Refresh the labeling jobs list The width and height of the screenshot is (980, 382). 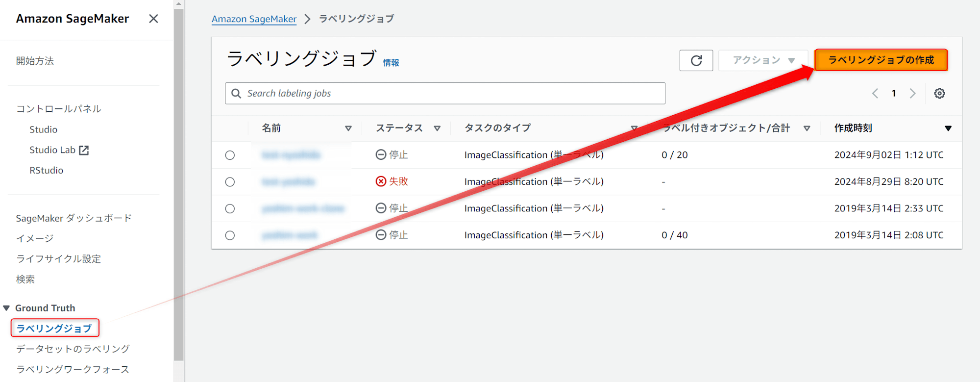point(696,60)
